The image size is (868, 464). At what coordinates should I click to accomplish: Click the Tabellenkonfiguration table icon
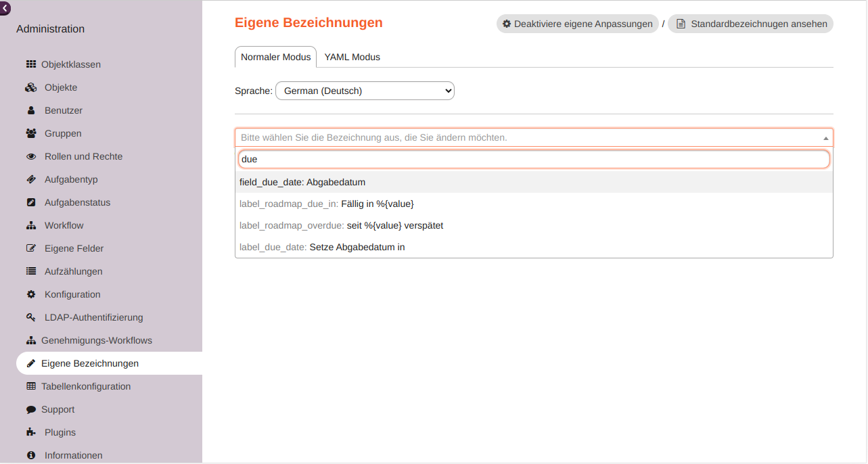pyautogui.click(x=30, y=386)
